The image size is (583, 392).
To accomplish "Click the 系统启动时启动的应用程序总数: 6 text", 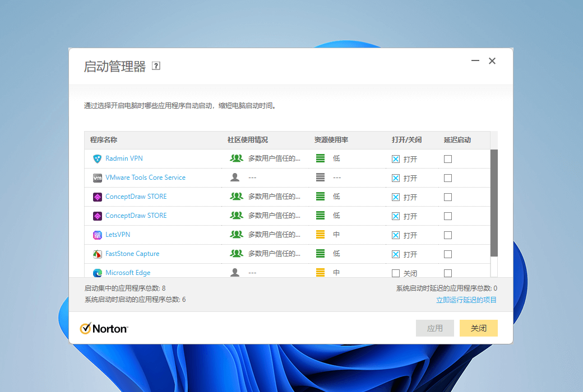I will (x=135, y=300).
